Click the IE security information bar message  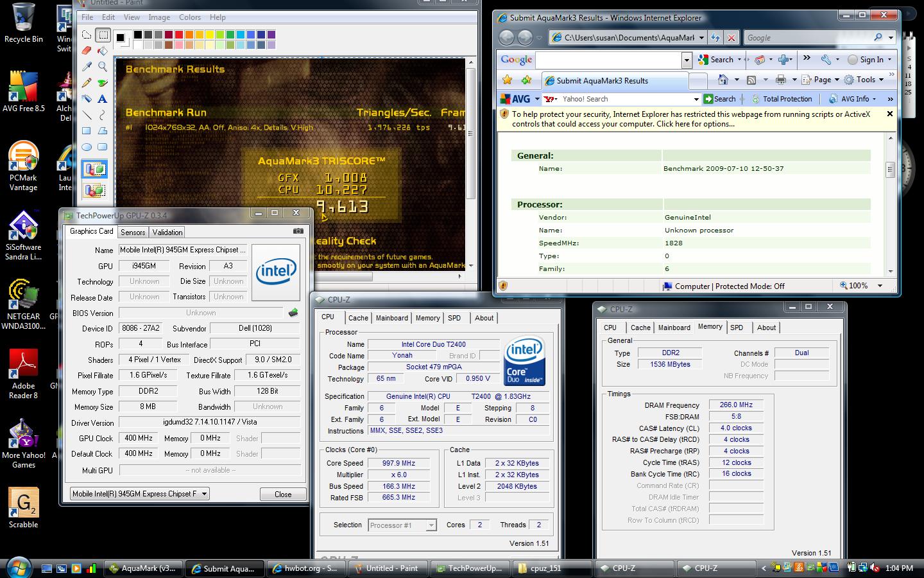coord(691,119)
